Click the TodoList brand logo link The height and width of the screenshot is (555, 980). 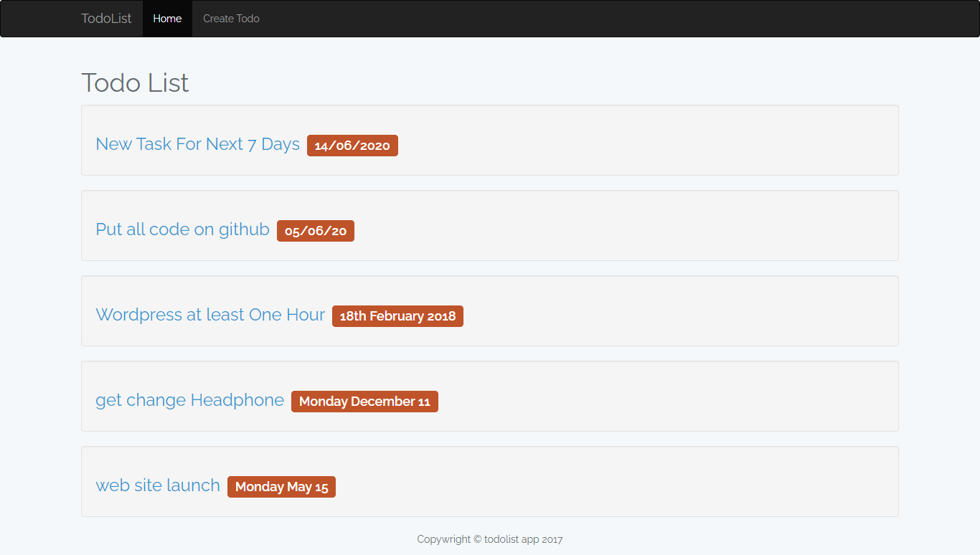pos(106,19)
